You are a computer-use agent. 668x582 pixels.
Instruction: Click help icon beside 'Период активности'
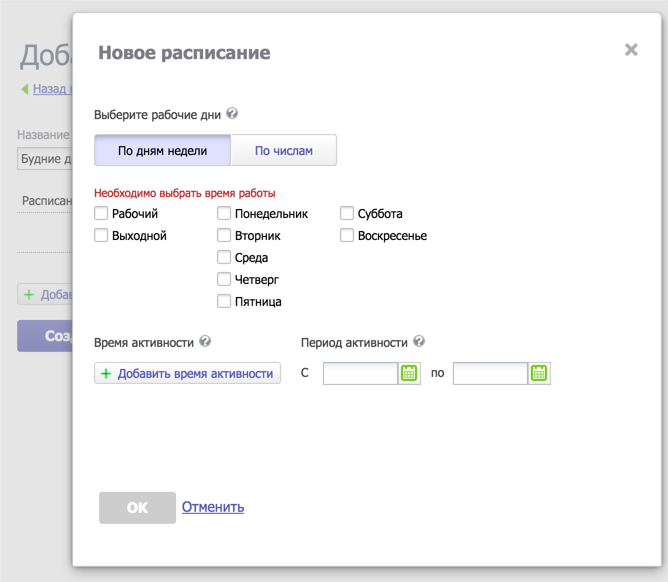tap(419, 341)
